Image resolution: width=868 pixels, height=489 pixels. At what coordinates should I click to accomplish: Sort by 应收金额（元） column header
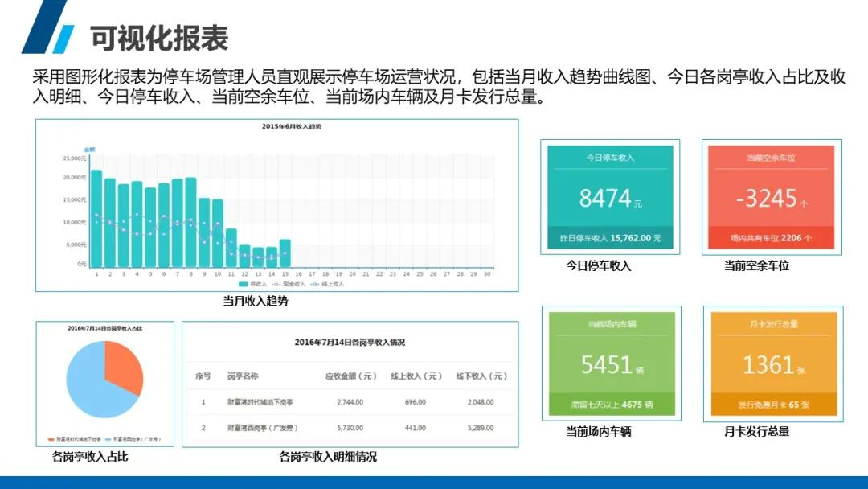click(350, 376)
